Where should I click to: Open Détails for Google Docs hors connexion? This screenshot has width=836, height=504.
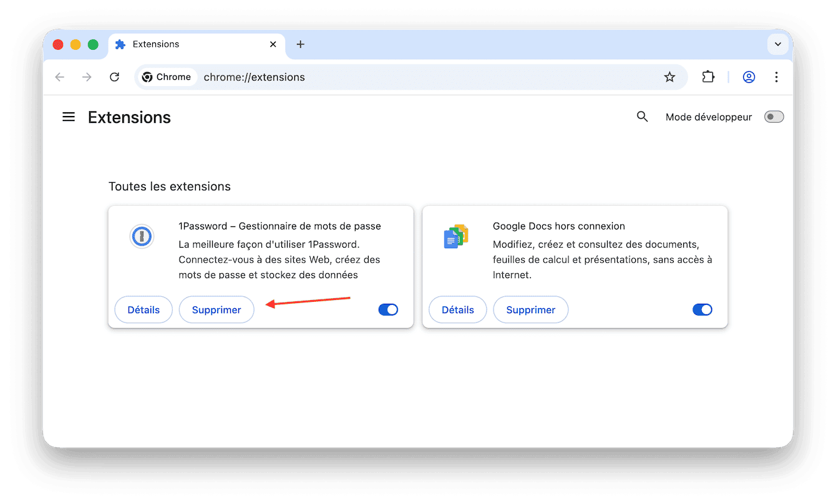pos(457,309)
